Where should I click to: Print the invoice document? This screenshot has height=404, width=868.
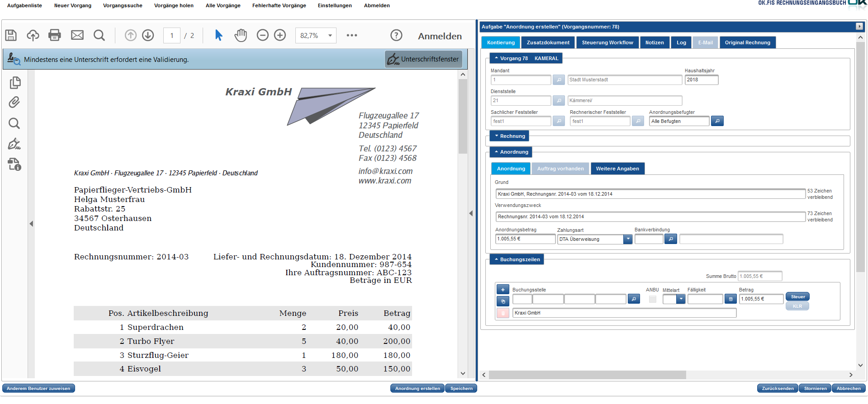coord(55,35)
